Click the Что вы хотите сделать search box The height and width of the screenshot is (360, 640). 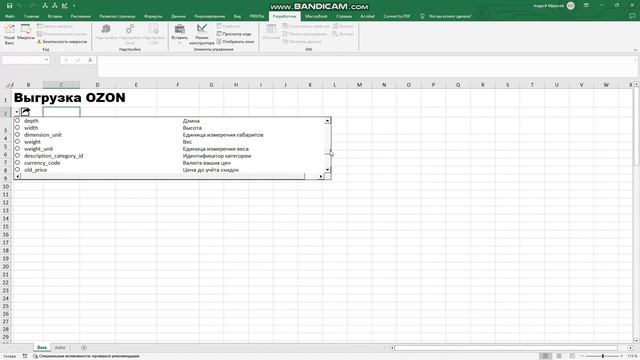click(449, 16)
